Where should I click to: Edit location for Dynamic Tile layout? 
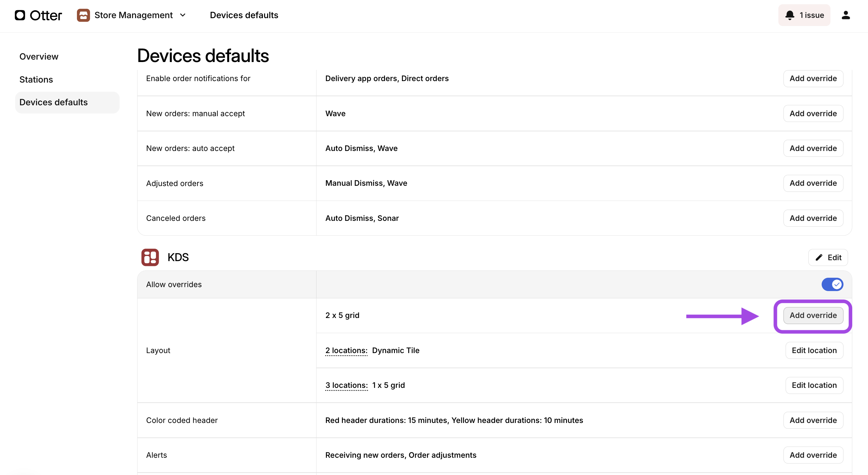point(814,350)
